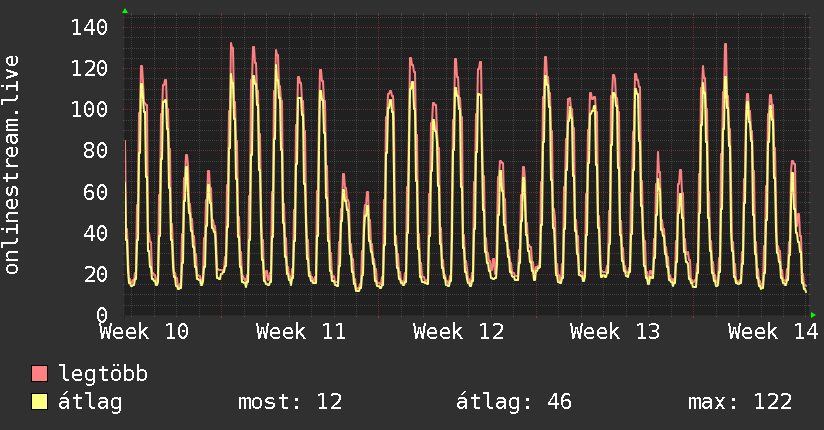Click the green arrow at the x-axis end
Image resolution: width=824 pixels, height=430 pixels.
click(x=813, y=315)
